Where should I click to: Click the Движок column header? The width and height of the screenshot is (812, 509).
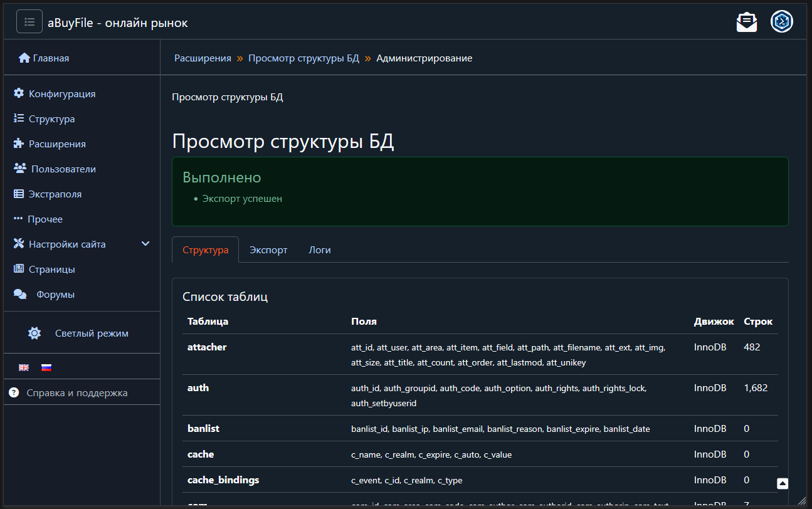(714, 321)
